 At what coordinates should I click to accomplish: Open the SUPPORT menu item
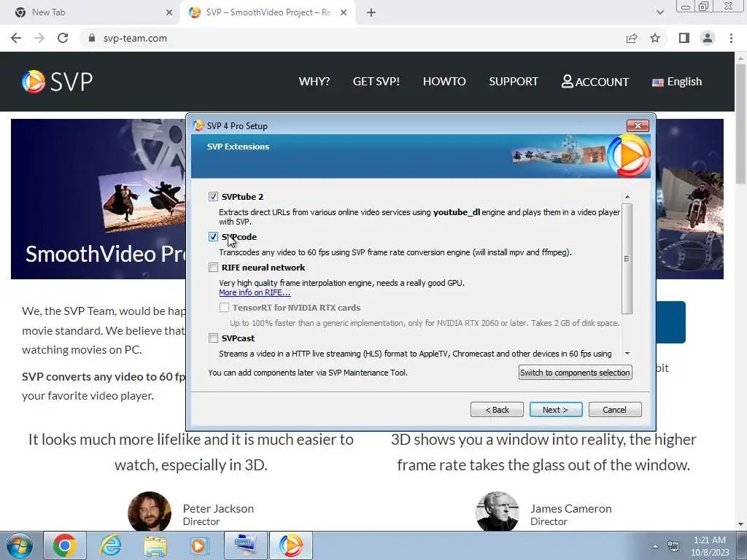pos(513,82)
